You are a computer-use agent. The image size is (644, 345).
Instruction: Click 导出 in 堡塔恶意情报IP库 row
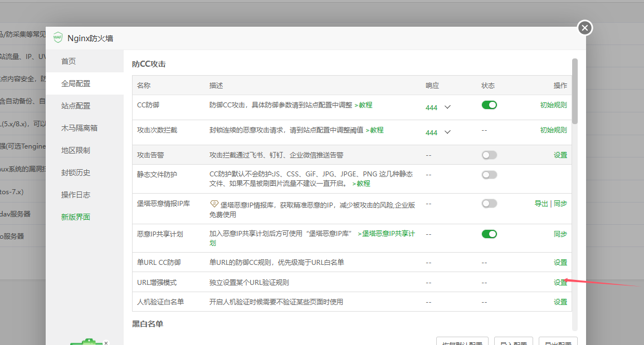point(541,204)
